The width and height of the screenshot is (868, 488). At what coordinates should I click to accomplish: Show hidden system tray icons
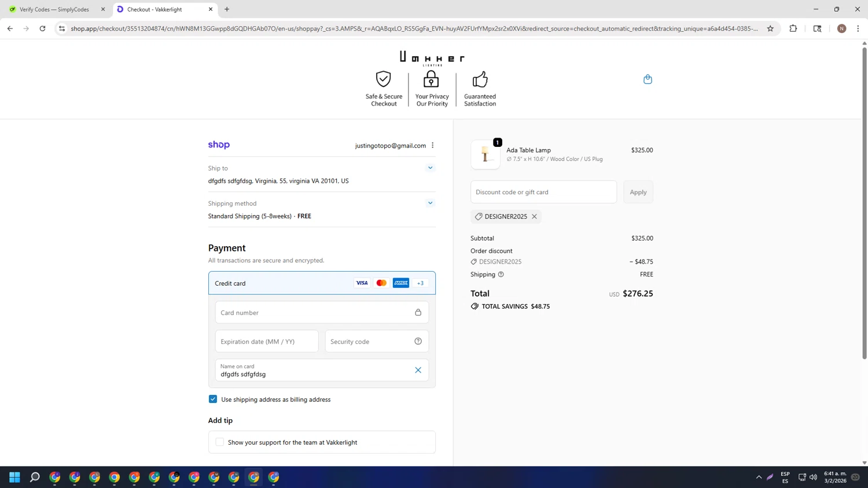pos(759,477)
